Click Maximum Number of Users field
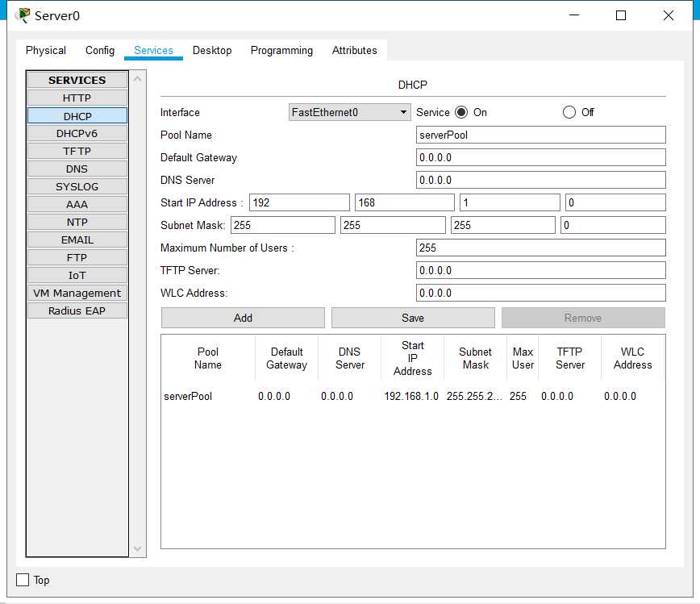Viewport: 700px width, 604px height. [x=540, y=248]
